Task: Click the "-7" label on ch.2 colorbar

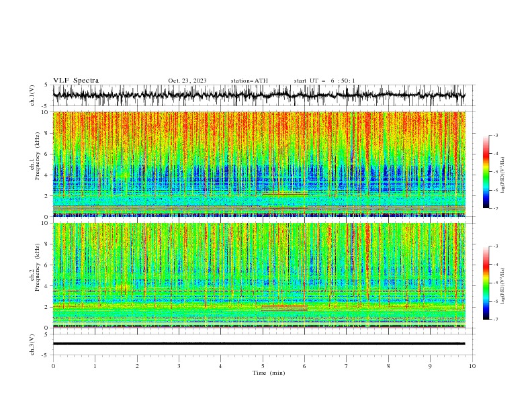Action: pos(496,319)
